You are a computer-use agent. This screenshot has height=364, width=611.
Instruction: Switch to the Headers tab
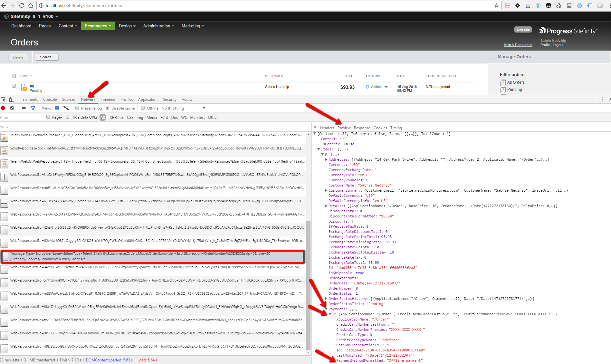point(327,128)
